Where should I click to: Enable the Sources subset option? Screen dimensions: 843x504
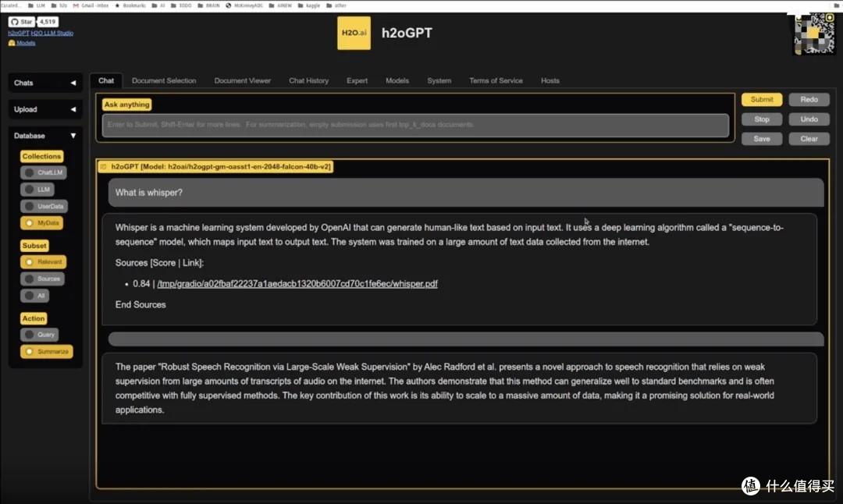tap(42, 279)
